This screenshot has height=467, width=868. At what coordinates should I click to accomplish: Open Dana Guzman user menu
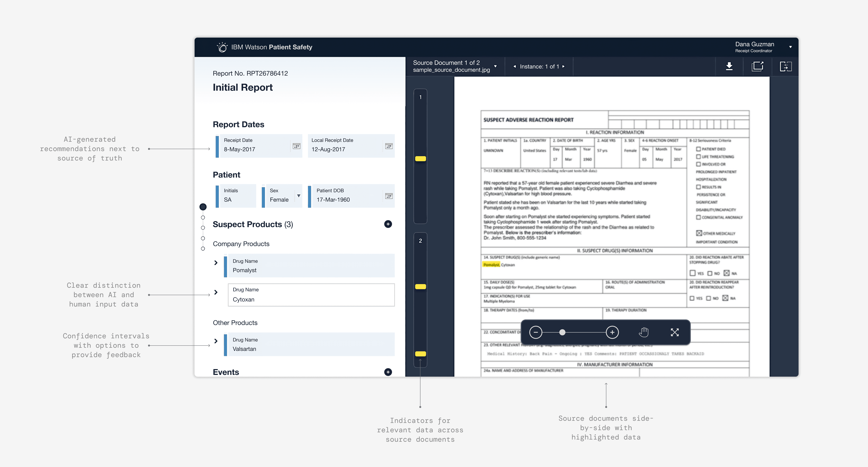click(x=790, y=47)
